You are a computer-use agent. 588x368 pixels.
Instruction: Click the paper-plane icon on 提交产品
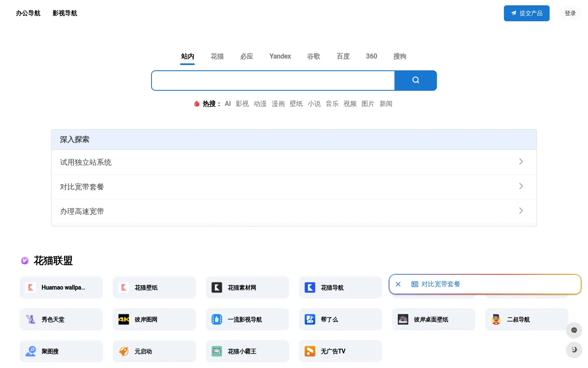point(514,13)
